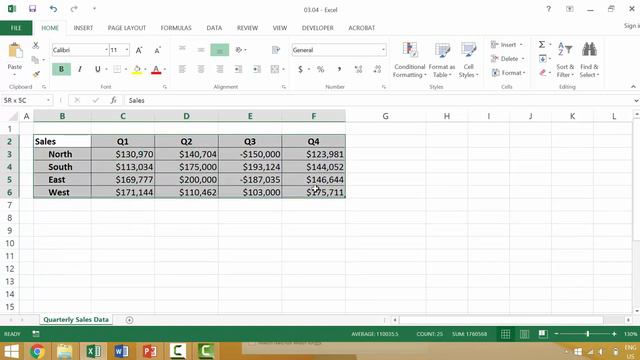Align text right
Screen dimensions: 640x360
tap(220, 69)
